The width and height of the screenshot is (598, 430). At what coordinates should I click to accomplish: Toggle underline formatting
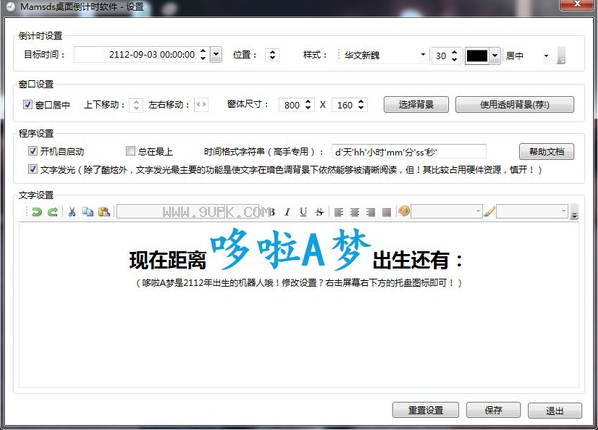click(x=303, y=212)
